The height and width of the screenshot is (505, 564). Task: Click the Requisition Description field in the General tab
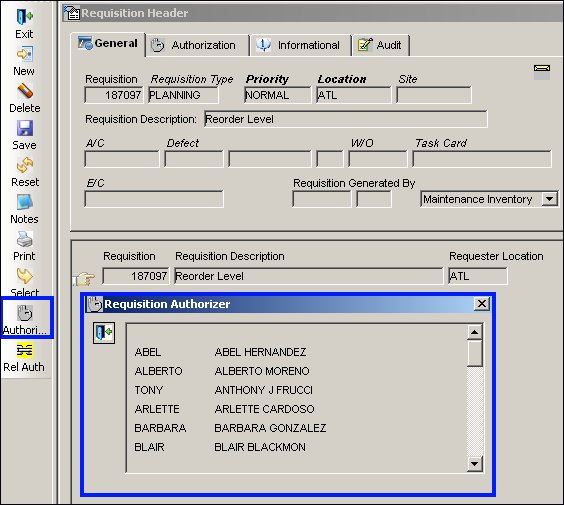pyautogui.click(x=346, y=119)
